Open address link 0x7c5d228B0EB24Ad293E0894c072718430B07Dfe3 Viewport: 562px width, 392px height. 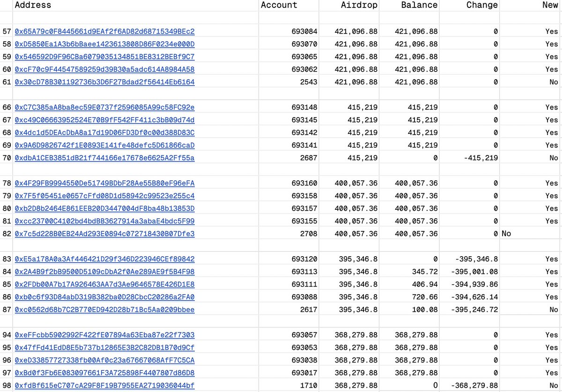pyautogui.click(x=104, y=234)
